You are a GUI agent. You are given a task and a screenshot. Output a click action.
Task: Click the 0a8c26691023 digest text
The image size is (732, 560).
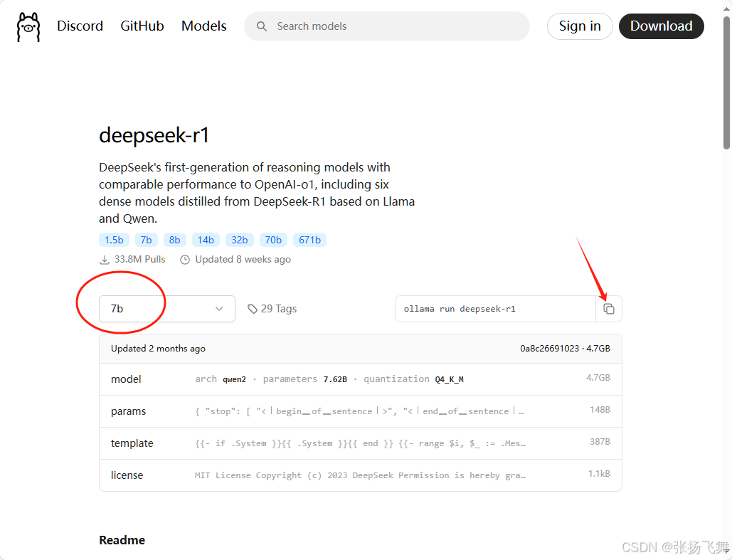tap(549, 349)
